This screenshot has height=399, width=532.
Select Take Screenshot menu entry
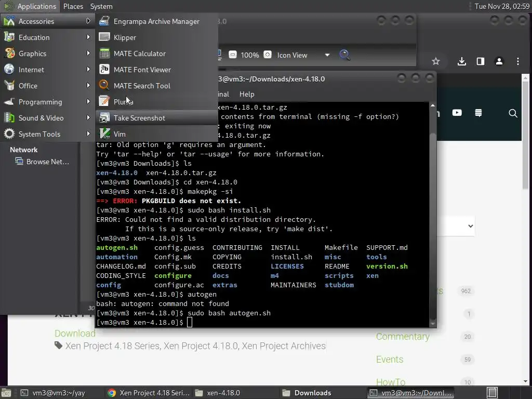pyautogui.click(x=156, y=118)
